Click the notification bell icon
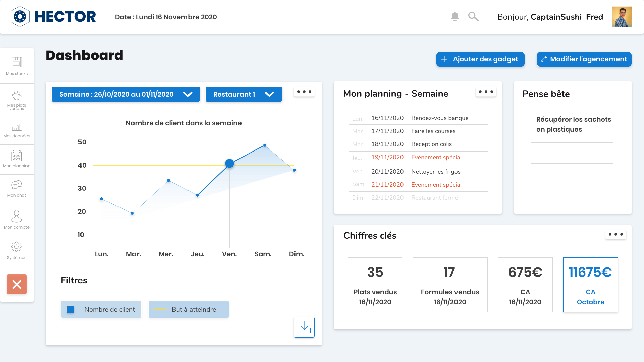 click(455, 17)
